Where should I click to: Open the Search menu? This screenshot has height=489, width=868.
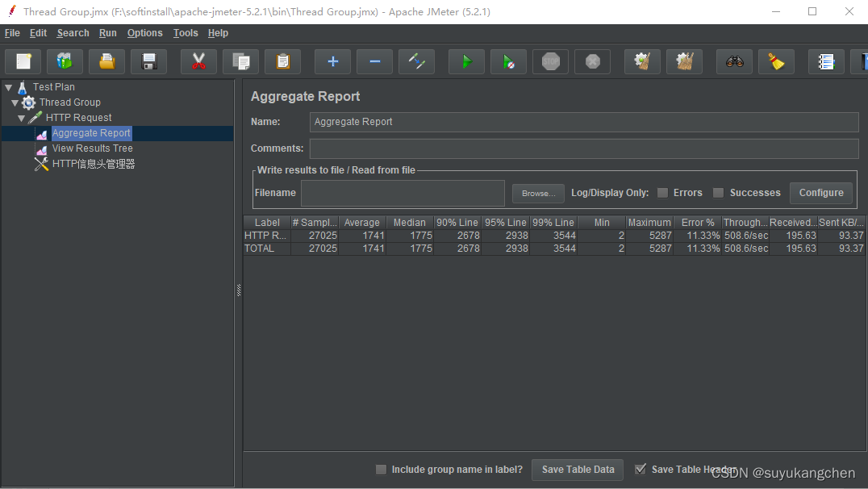(73, 33)
